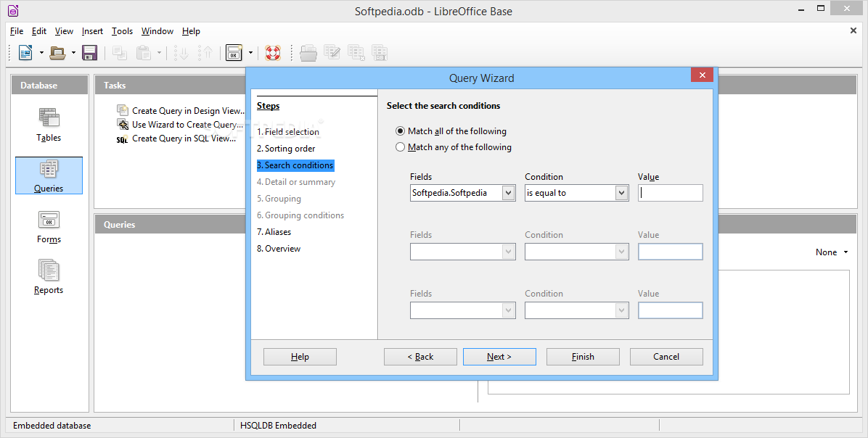
Task: Go to step 7 Aliases
Action: pyautogui.click(x=274, y=232)
